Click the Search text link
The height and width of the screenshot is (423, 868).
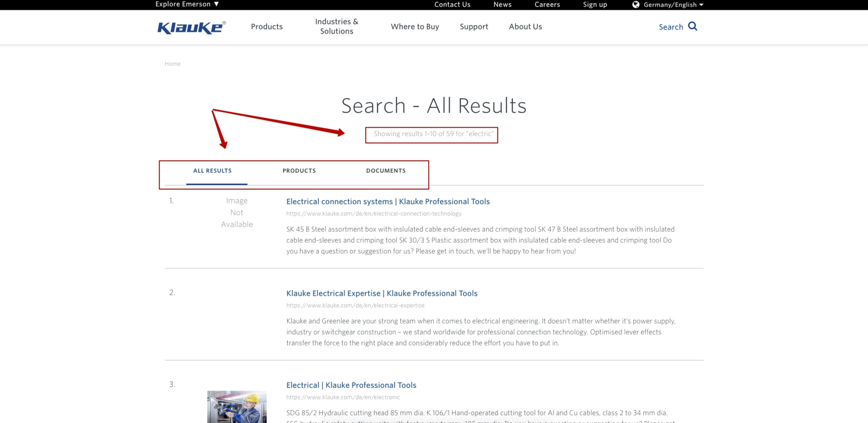(x=671, y=27)
